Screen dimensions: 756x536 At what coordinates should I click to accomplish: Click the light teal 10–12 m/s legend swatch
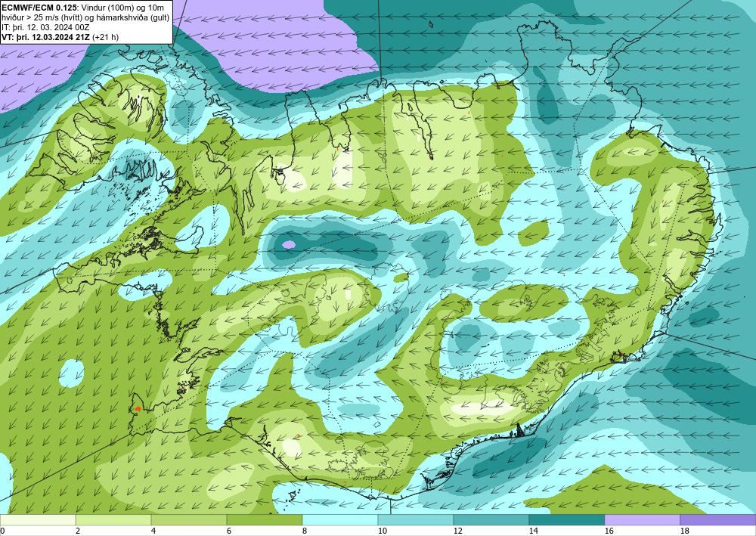tap(416, 520)
